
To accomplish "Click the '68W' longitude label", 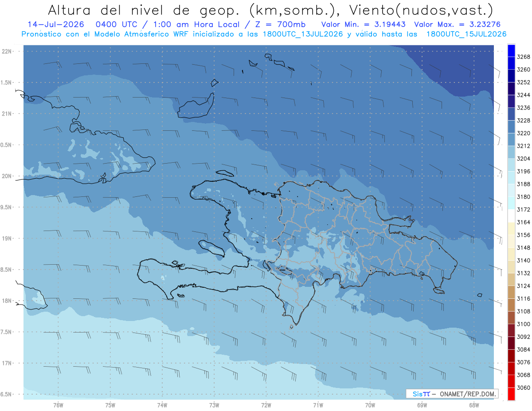I will [474, 405].
